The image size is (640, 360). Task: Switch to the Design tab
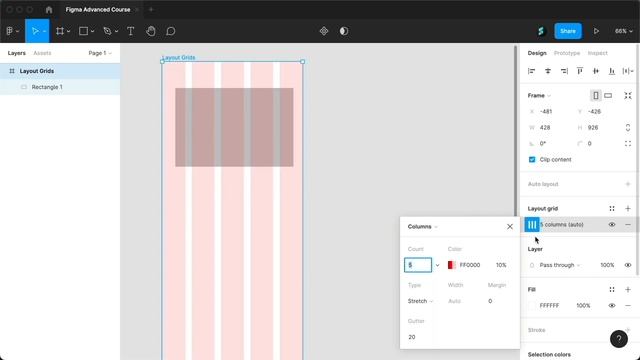pos(537,53)
